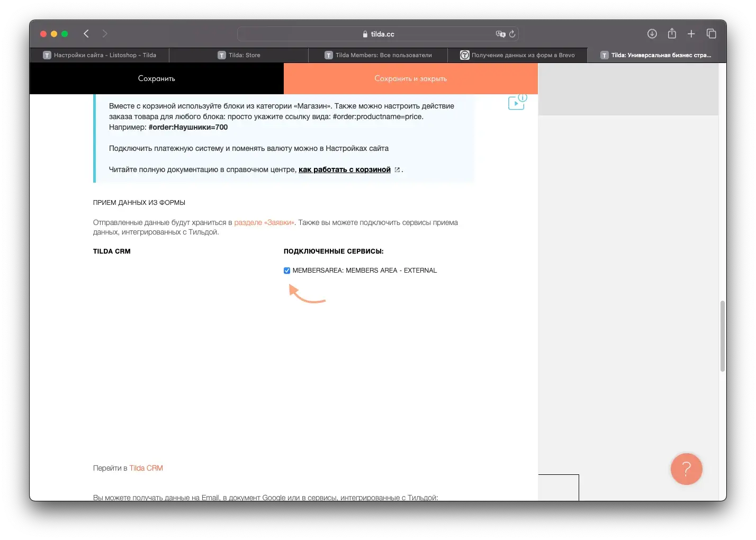Show the tab overview icon

click(x=711, y=34)
